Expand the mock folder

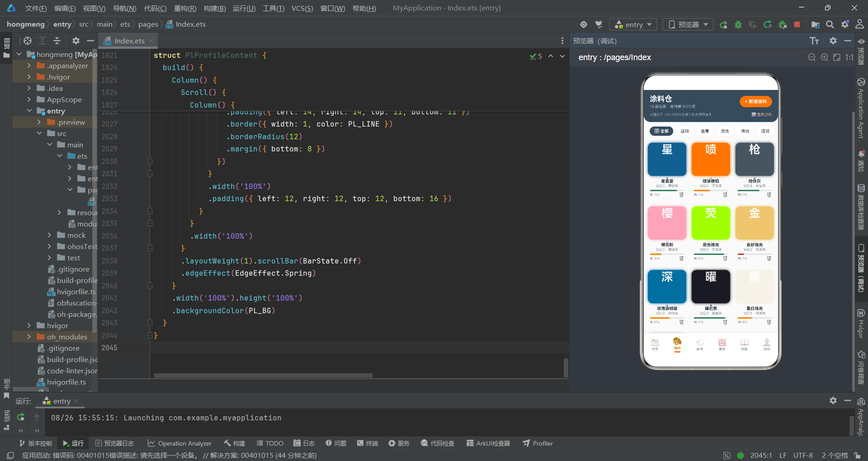pyautogui.click(x=49, y=235)
